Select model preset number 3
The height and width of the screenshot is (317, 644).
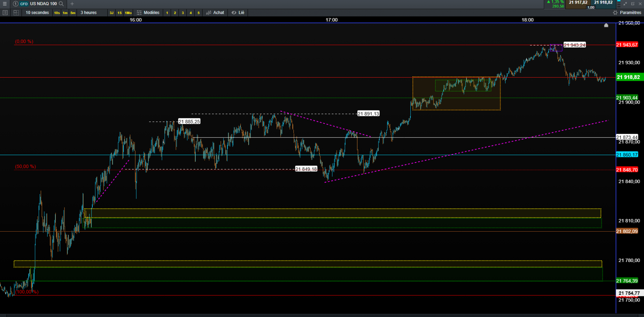pyautogui.click(x=183, y=13)
